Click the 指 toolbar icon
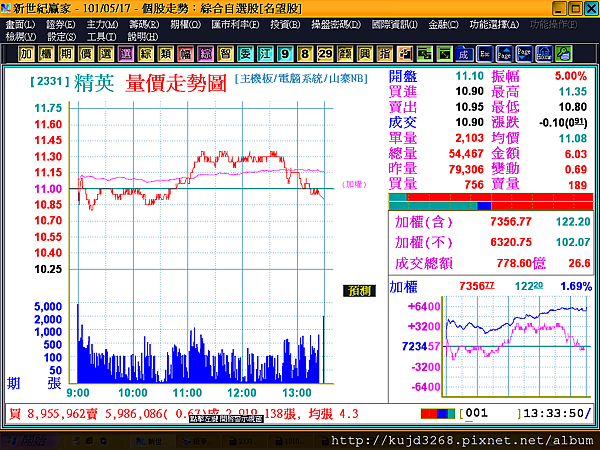Screen dimensions: 600x450 (x=385, y=54)
